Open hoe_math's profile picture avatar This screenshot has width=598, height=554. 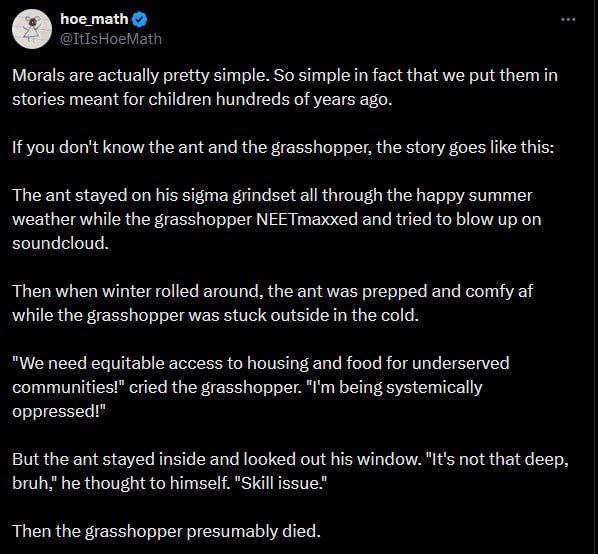(32, 29)
